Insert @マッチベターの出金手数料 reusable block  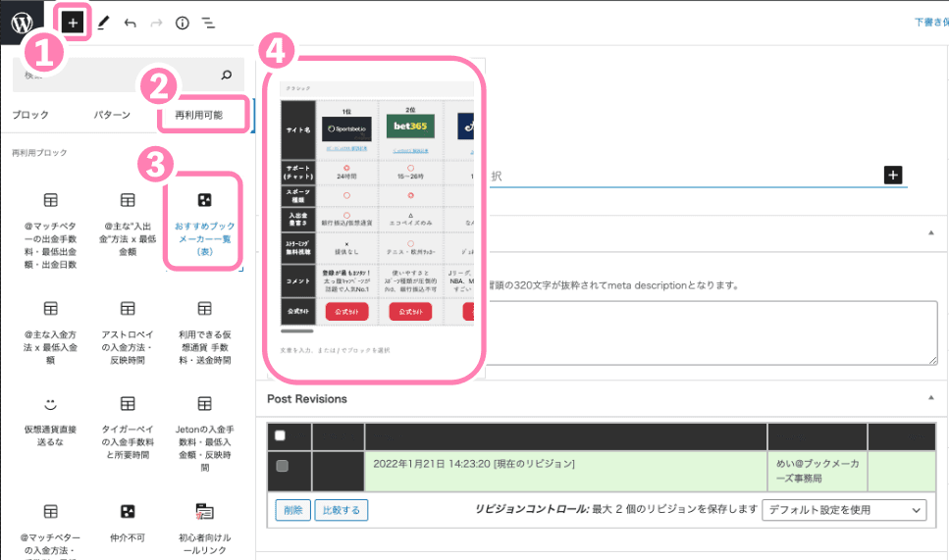(x=50, y=231)
